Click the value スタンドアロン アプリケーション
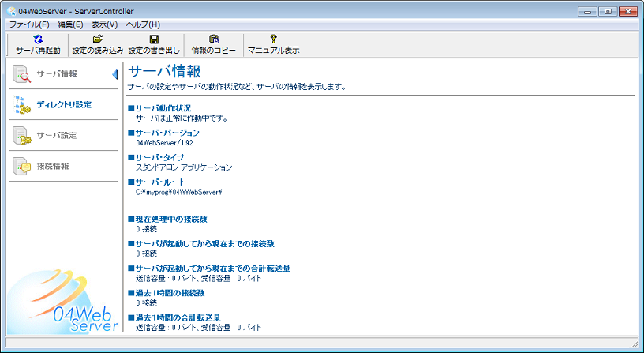This screenshot has width=644, height=353. [184, 167]
